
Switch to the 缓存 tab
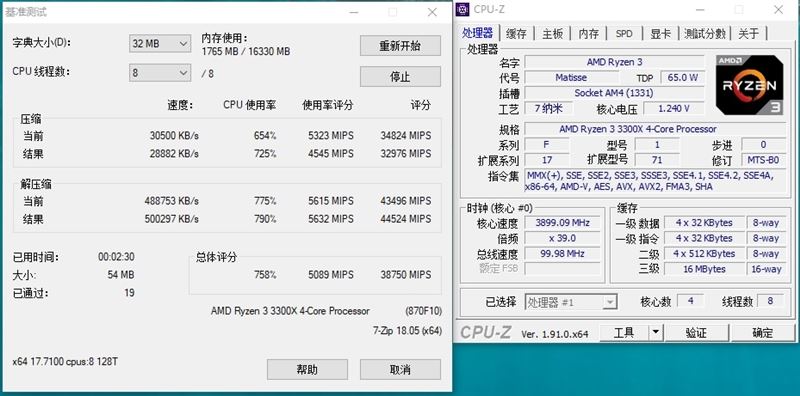click(516, 34)
